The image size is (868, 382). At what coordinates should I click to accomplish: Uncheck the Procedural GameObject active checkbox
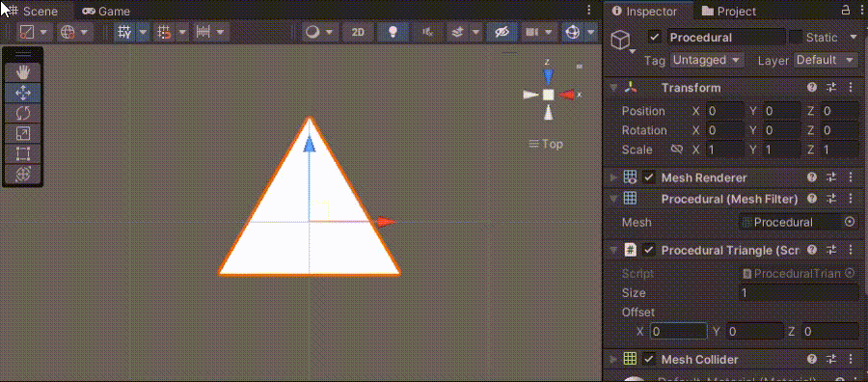(x=655, y=37)
